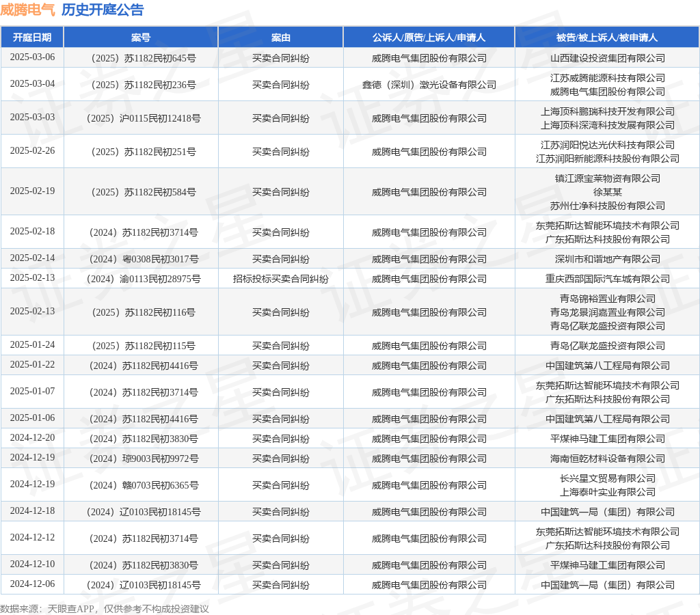Click date 2024-12-20
700x615 pixels.
32,438
